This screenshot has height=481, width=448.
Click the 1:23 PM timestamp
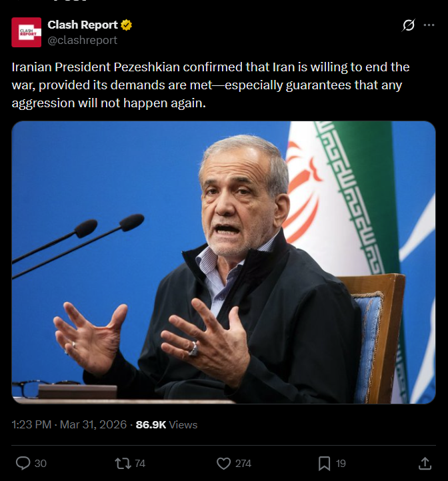tap(31, 424)
